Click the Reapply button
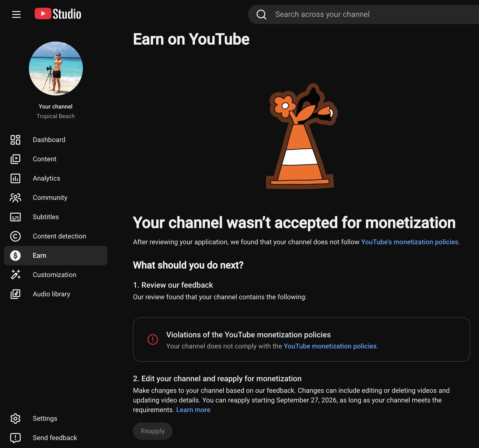479x448 pixels. click(x=152, y=431)
